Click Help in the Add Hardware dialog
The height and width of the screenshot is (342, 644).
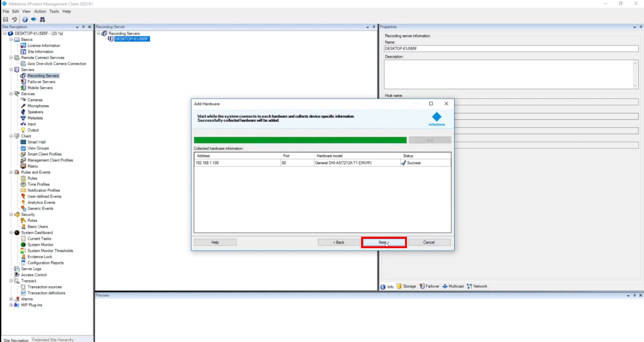tap(215, 242)
